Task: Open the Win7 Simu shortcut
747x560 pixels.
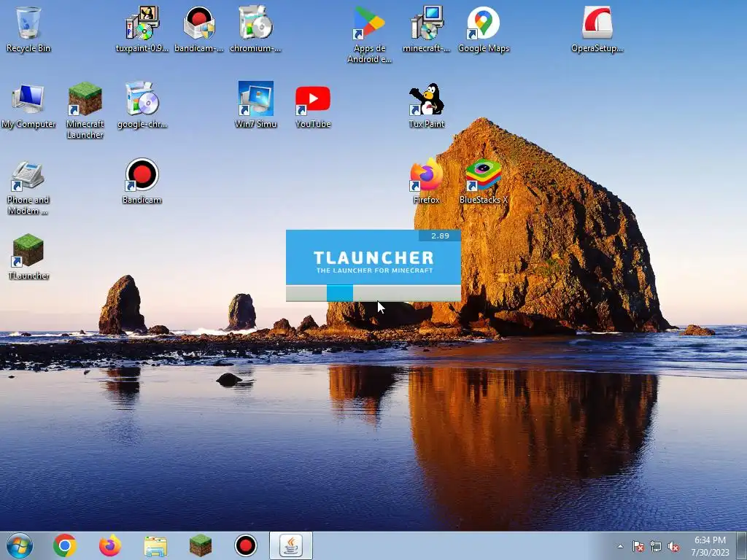Action: click(x=256, y=106)
